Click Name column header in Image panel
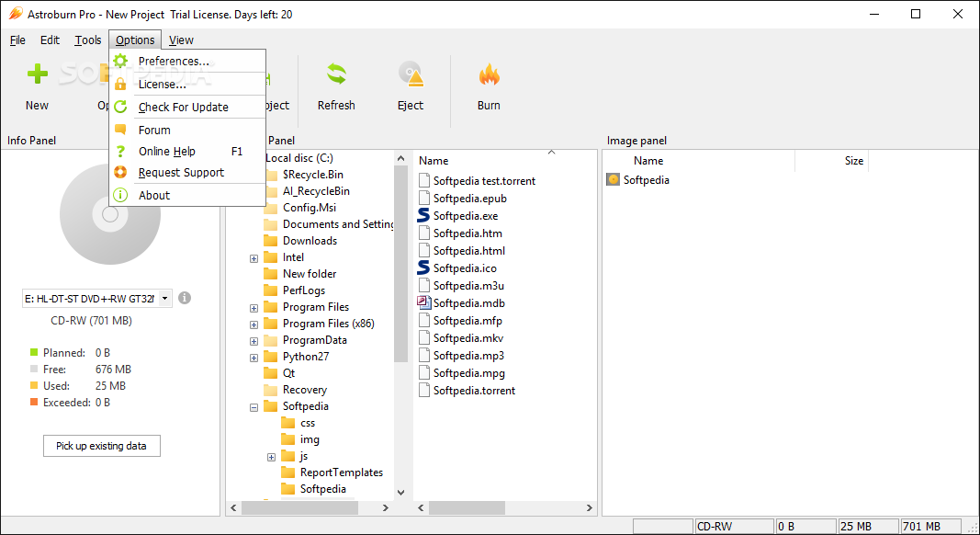980x535 pixels. pyautogui.click(x=648, y=161)
